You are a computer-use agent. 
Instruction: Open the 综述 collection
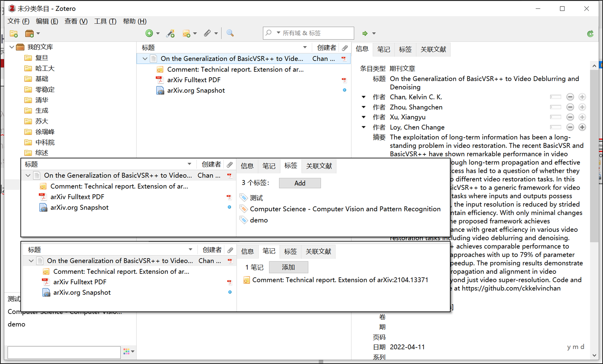(42, 153)
